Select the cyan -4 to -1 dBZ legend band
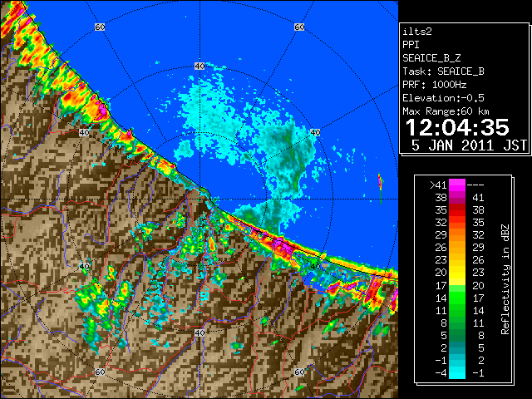The height and width of the screenshot is (399, 532). pos(457,372)
